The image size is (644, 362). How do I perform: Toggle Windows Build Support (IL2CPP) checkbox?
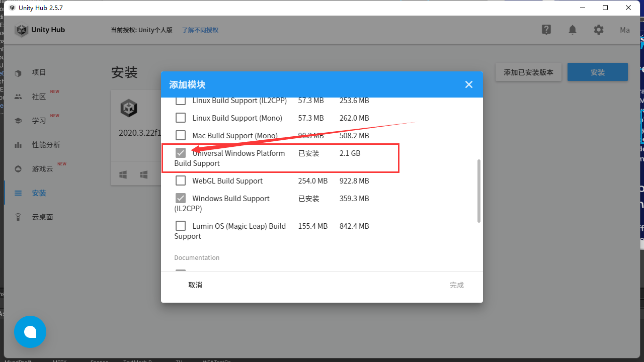[181, 198]
